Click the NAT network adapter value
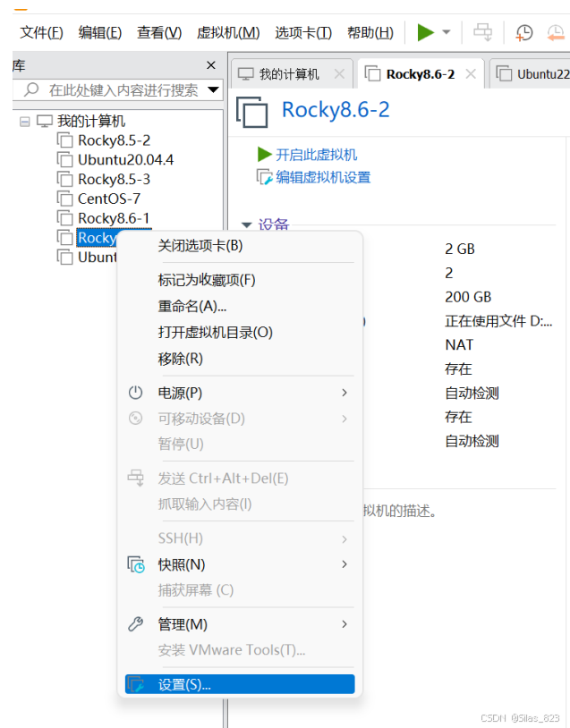This screenshot has height=728, width=570. [x=459, y=345]
